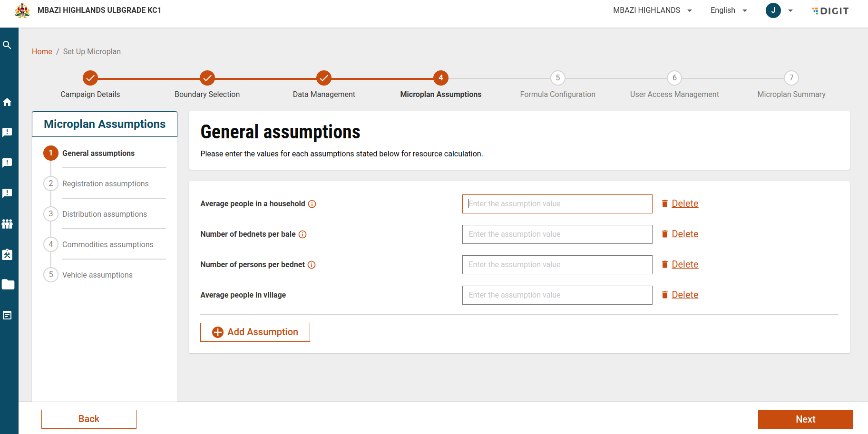Open the folder icon in sidebar

8,285
